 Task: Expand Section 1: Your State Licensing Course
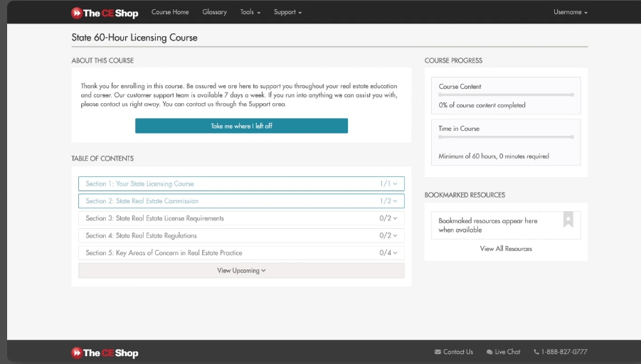click(x=242, y=184)
